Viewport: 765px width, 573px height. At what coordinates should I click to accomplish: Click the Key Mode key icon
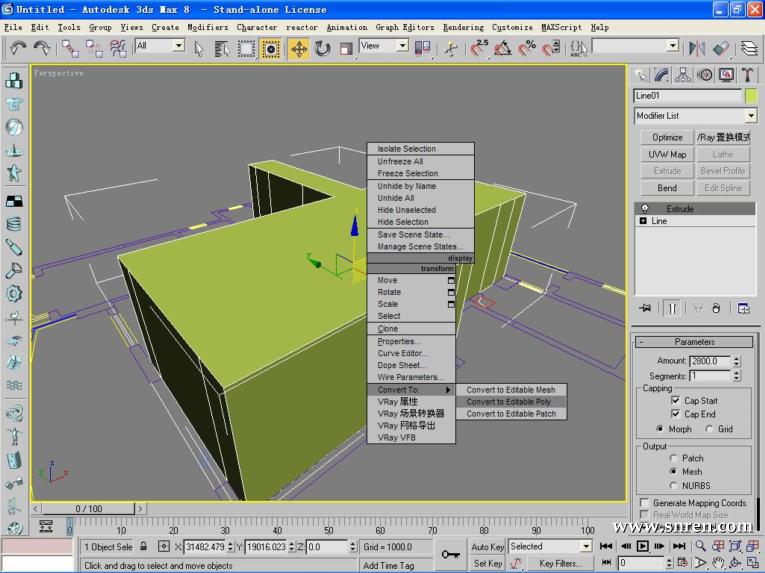pyautogui.click(x=451, y=553)
